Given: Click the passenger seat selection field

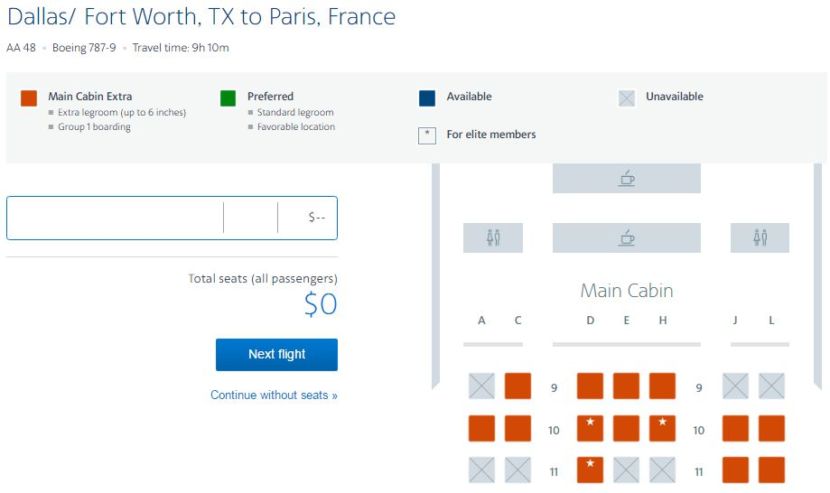Looking at the screenshot, I should pos(115,218).
